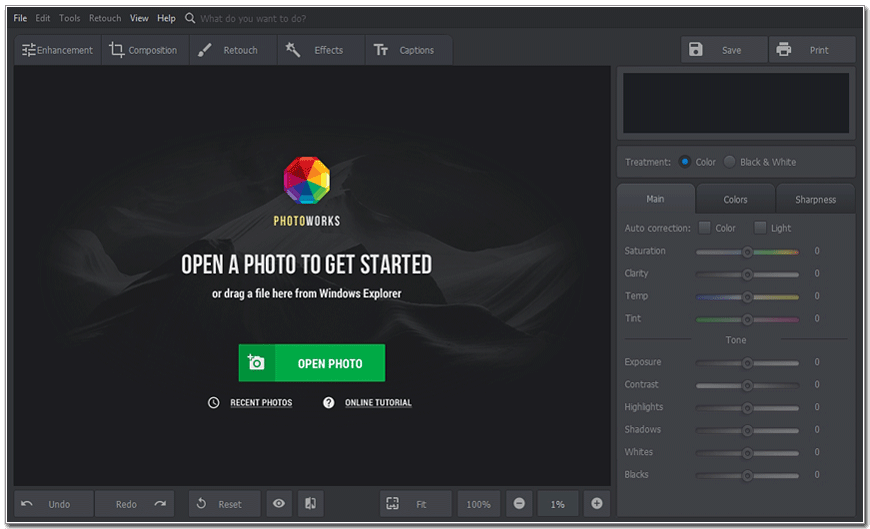870x529 pixels.
Task: Click the search magnifier icon
Action: pos(190,18)
